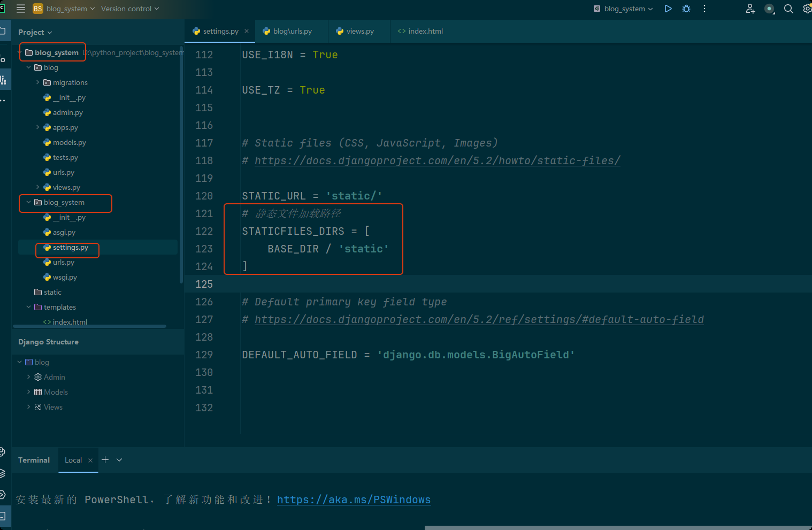Collapse the inner blog_system package
Image resolution: width=812 pixels, height=530 pixels.
(29, 202)
